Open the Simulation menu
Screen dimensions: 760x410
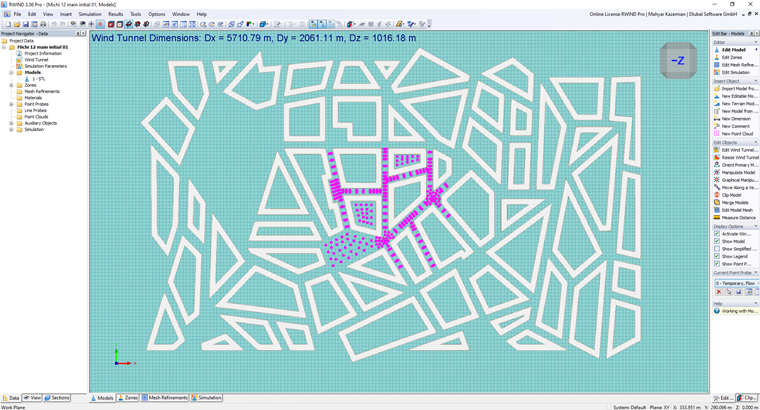[x=90, y=14]
